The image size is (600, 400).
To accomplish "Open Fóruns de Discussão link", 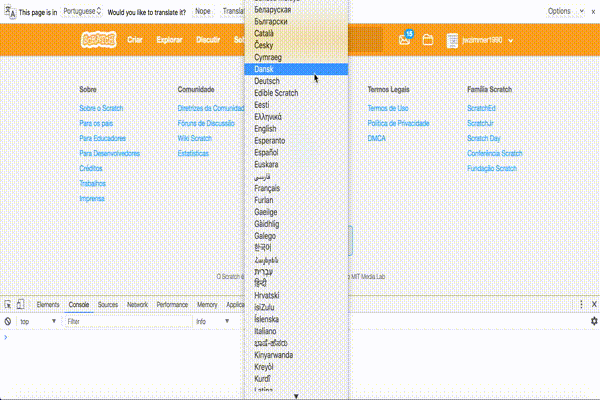I will click(x=206, y=123).
